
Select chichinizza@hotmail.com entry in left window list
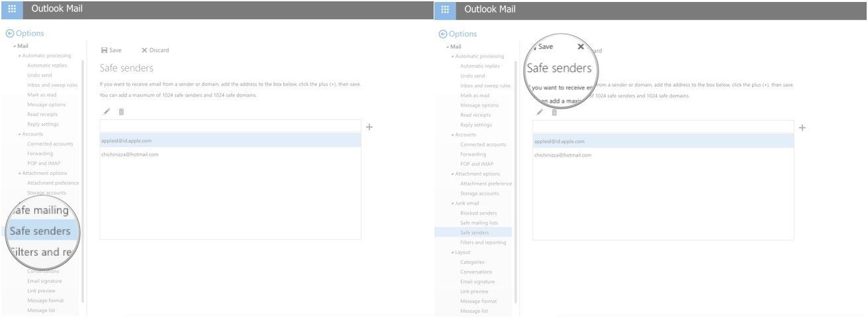(x=130, y=154)
